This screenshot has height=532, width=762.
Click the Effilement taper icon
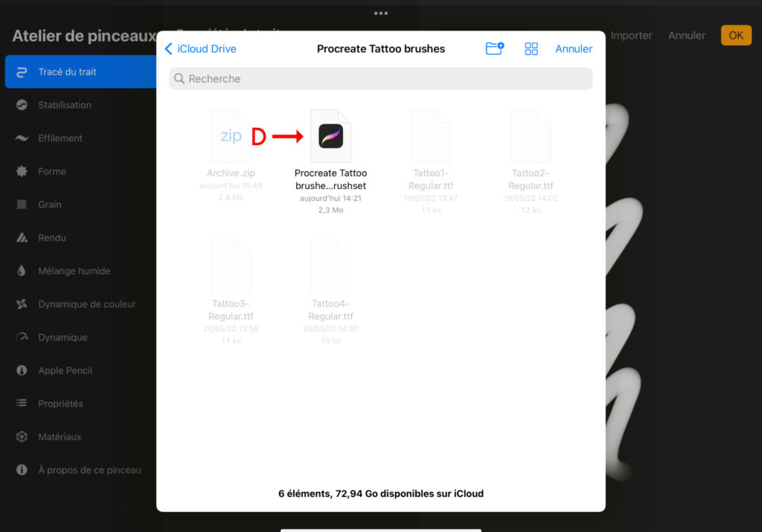coord(22,138)
